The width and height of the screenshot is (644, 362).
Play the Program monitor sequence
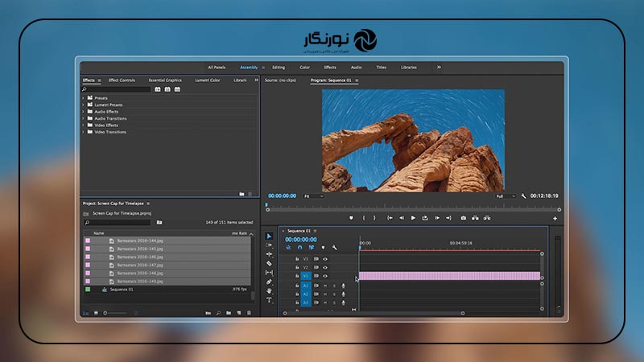point(413,218)
